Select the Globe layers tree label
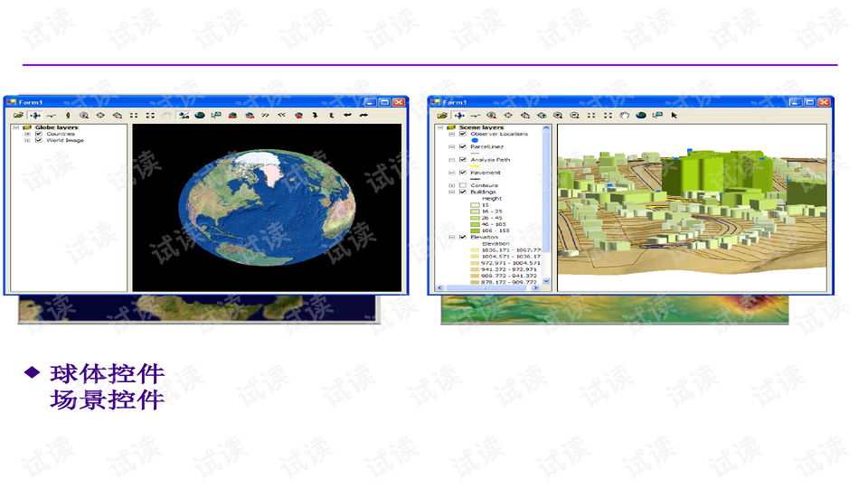Viewport: 868px width, 488px height. coord(56,127)
